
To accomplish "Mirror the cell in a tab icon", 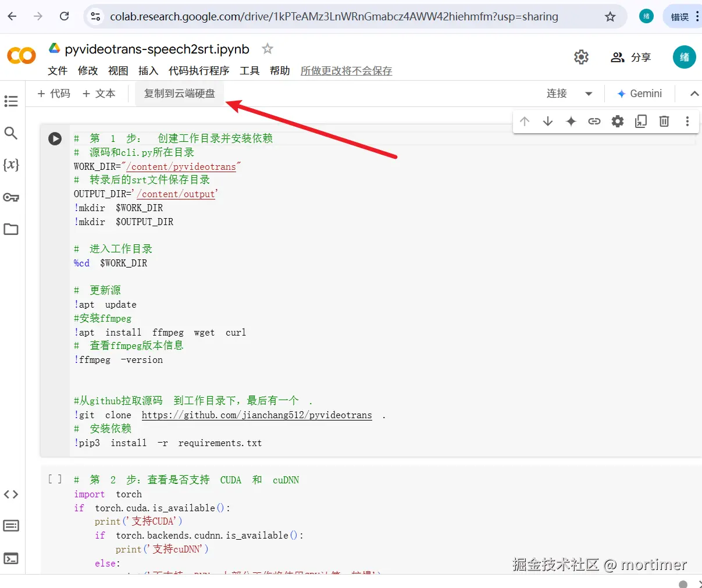I will (641, 121).
